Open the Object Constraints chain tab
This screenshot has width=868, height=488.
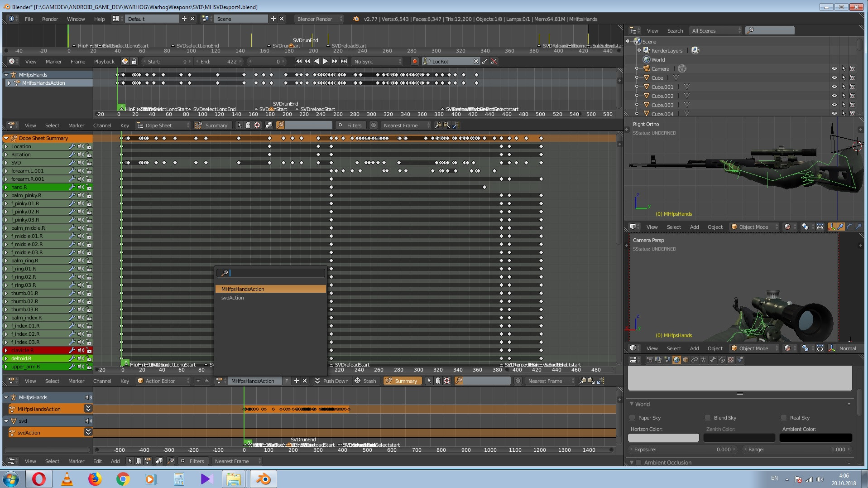pos(695,360)
